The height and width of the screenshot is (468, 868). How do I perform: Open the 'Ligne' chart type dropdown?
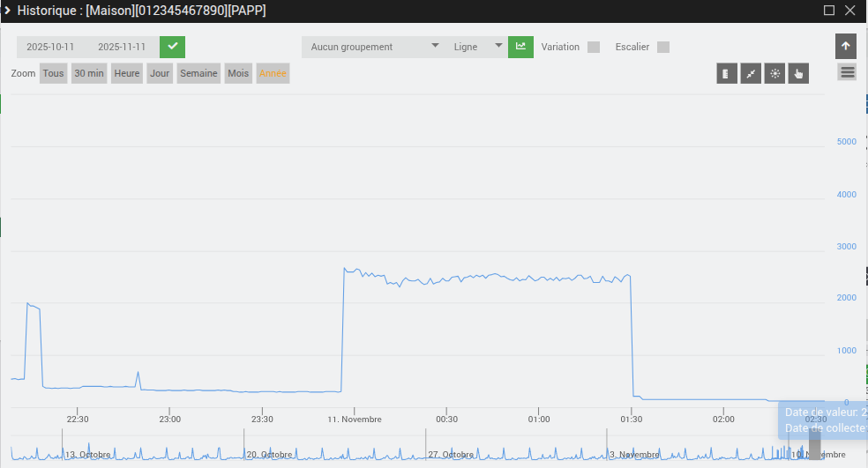[x=477, y=47]
